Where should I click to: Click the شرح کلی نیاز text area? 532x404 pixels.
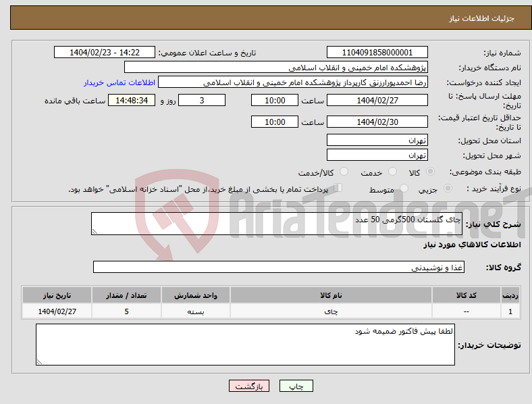pos(277,224)
